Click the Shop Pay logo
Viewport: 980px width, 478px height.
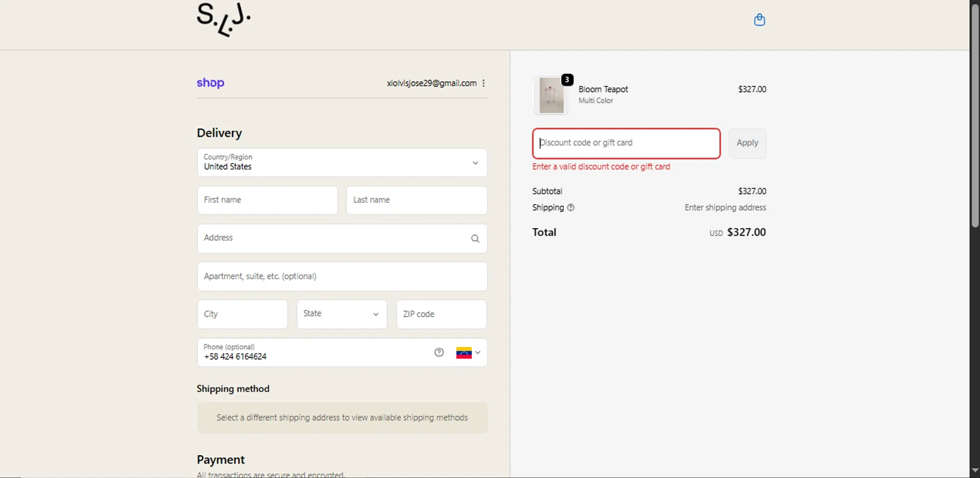tap(210, 83)
